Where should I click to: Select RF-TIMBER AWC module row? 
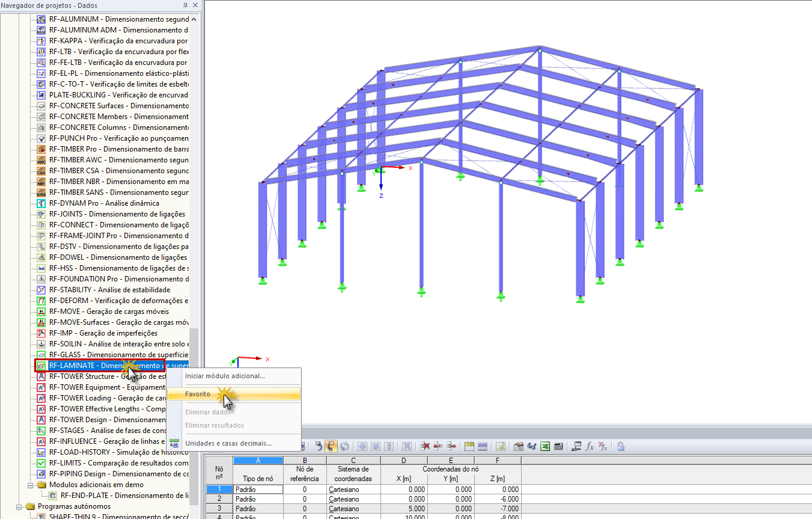click(x=119, y=160)
